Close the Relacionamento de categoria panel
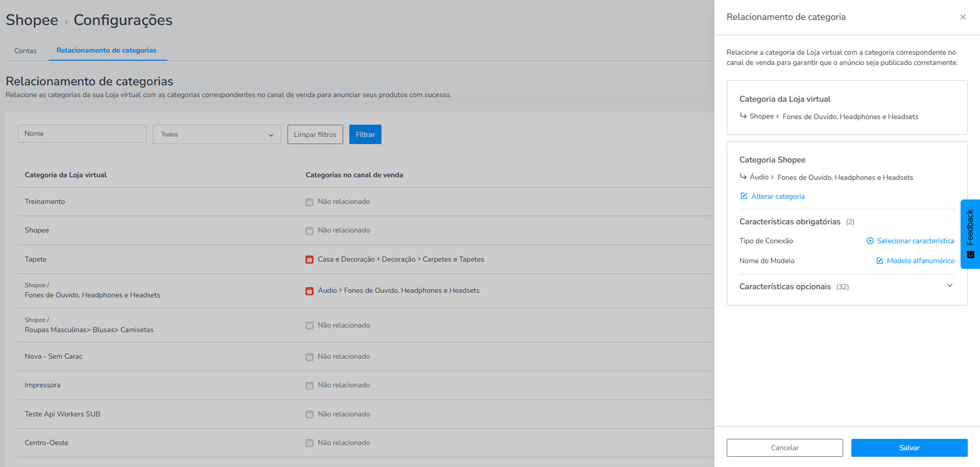The image size is (980, 467). (x=963, y=17)
